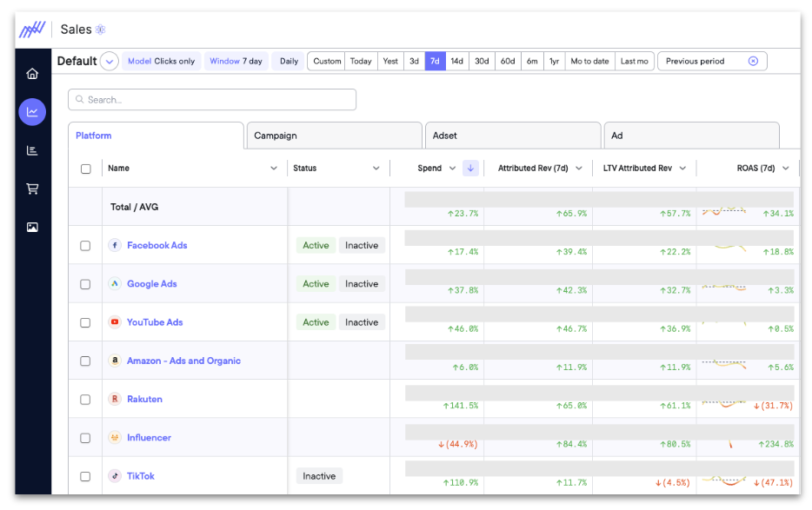Click the Window 7 day setting
Image resolution: width=812 pixels, height=510 pixels.
(x=236, y=62)
